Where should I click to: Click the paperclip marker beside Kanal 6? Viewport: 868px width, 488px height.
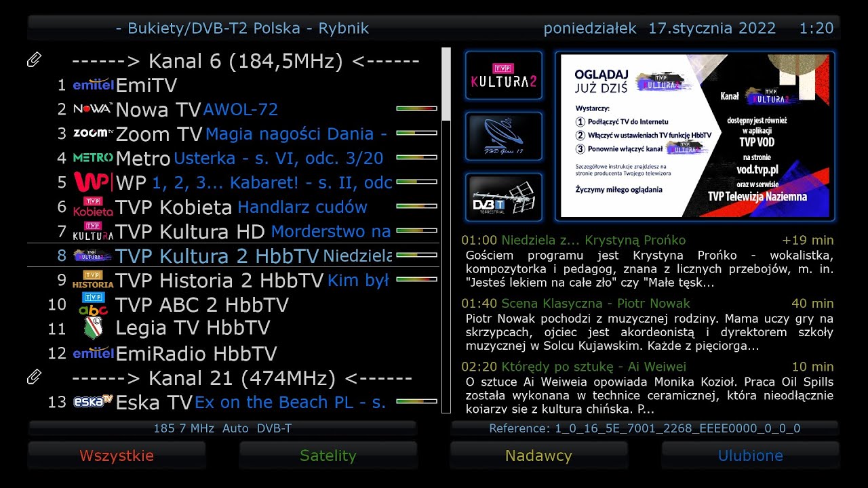point(34,60)
